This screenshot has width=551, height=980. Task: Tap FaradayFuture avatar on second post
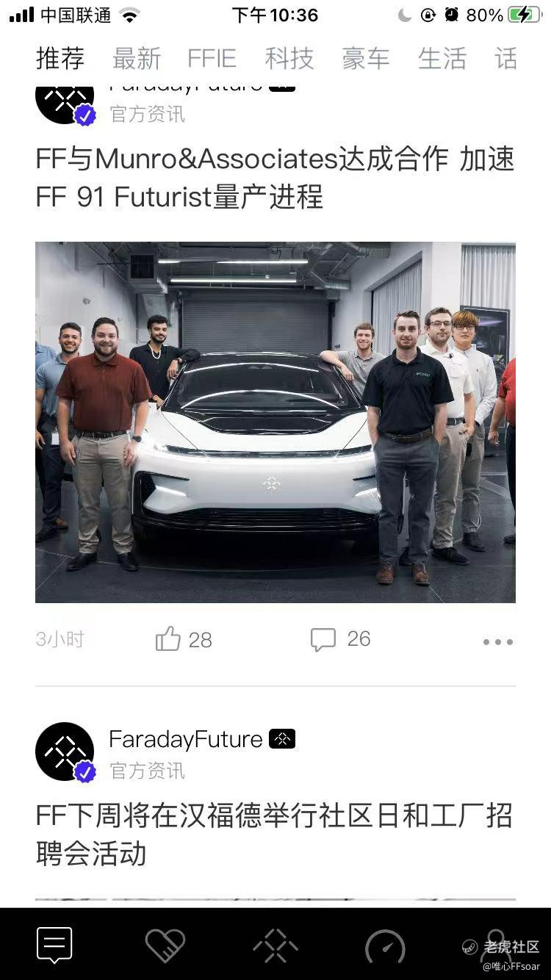65,752
